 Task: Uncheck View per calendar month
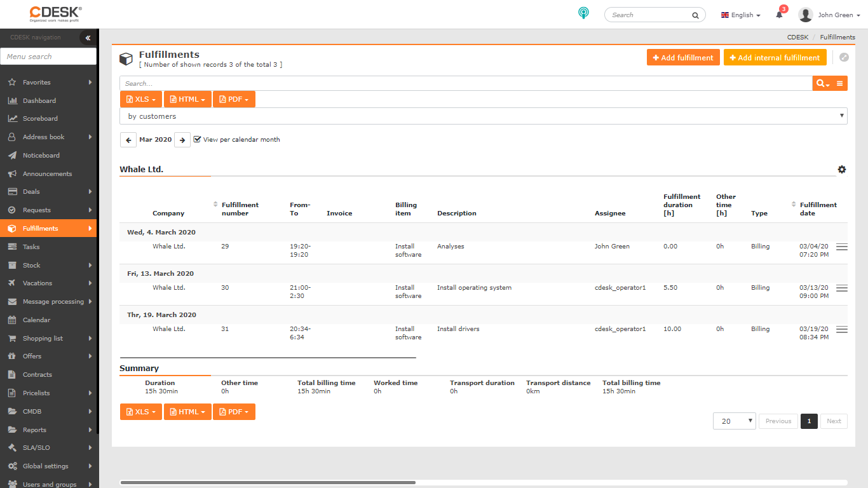(197, 139)
